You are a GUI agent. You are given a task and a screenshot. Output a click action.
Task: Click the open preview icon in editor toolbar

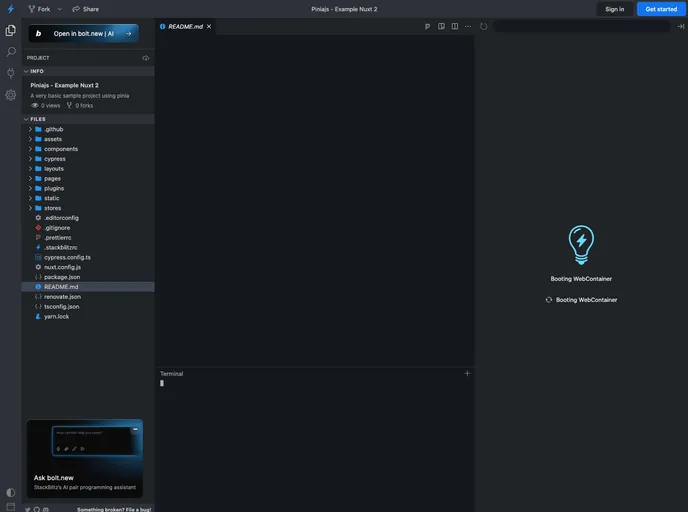[441, 26]
